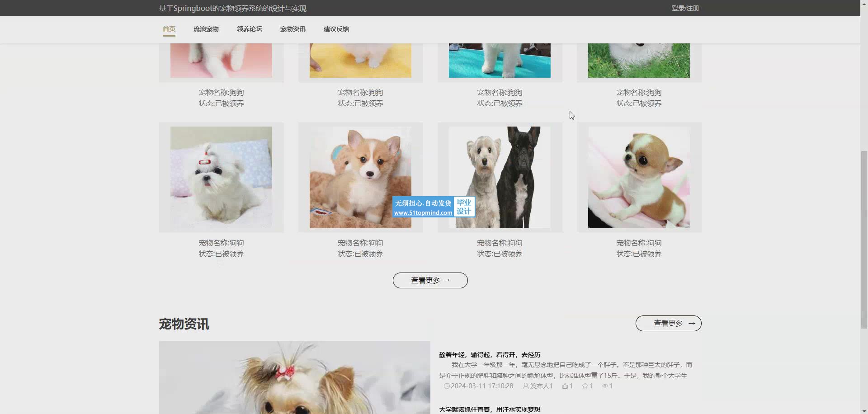Open the white Maltese with red bow photo
Image resolution: width=868 pixels, height=414 pixels.
pos(221,177)
